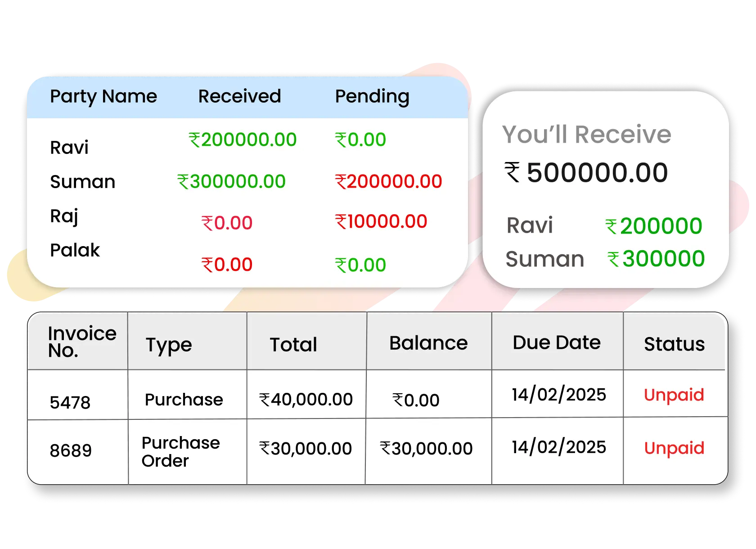
Task: Select Palak in the party table
Action: [75, 250]
